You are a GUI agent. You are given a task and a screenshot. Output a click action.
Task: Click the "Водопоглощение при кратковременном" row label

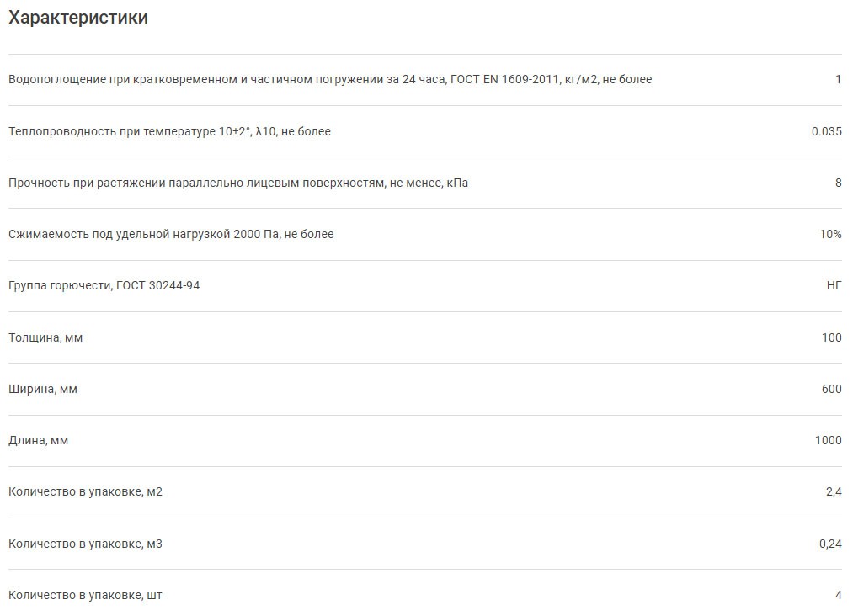[x=330, y=79]
